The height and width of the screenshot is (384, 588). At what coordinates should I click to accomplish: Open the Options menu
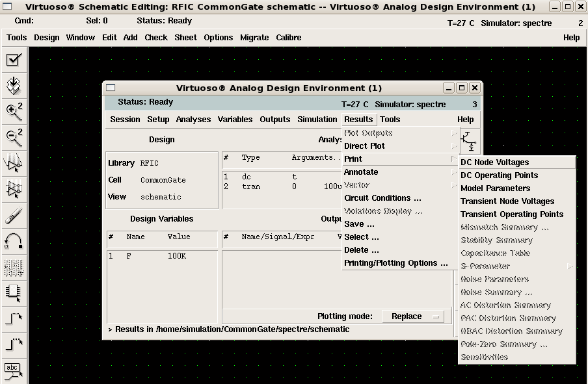click(x=219, y=38)
